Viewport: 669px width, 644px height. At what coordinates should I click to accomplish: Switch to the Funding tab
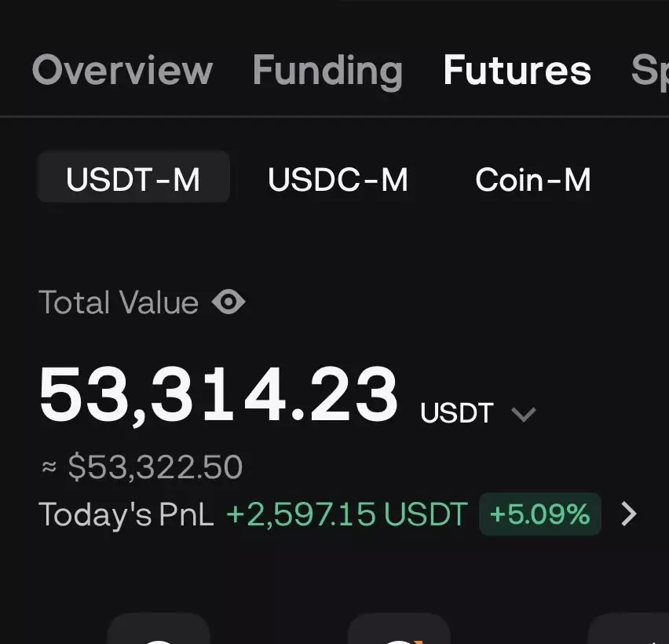tap(327, 70)
